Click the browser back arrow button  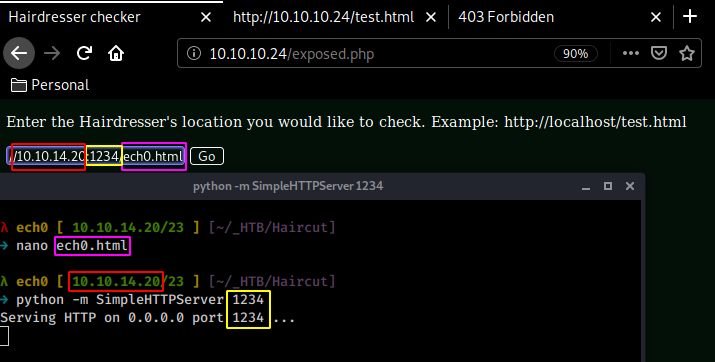point(19,53)
